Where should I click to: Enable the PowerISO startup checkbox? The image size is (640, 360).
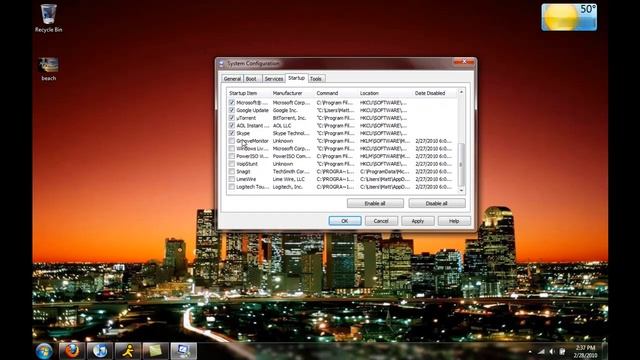pos(231,156)
